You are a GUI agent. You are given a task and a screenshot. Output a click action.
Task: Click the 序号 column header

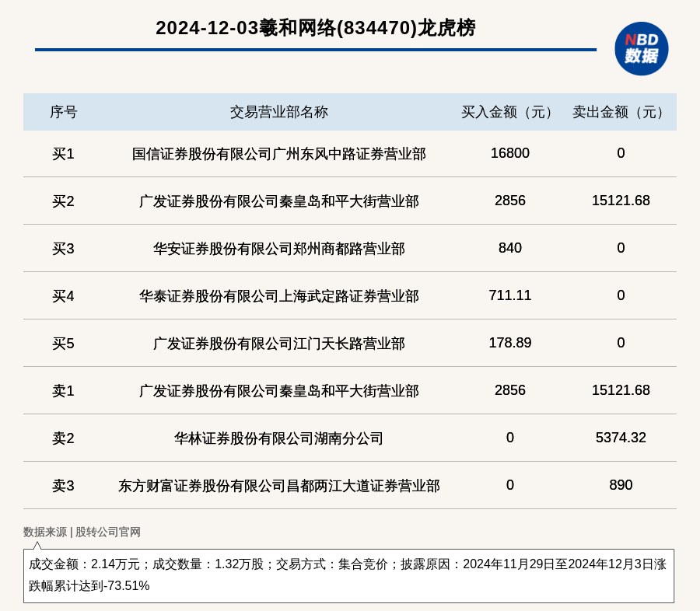tap(64, 112)
